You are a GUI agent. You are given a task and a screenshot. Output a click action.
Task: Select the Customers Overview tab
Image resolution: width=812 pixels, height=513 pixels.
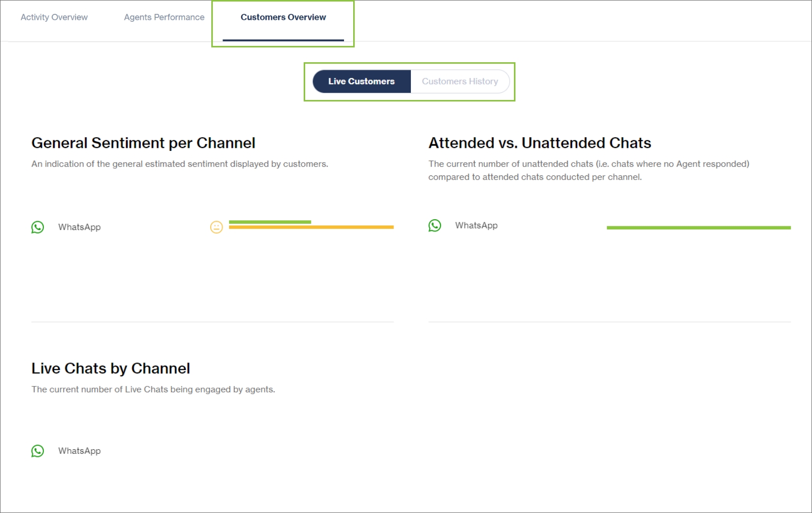[x=283, y=17]
